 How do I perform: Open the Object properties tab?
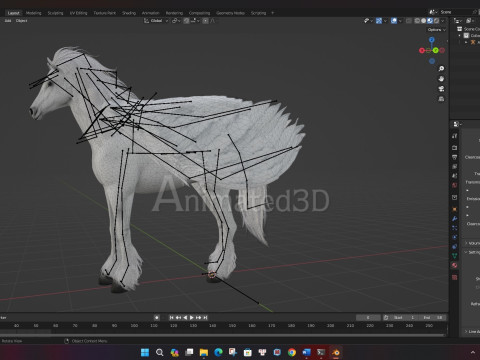[x=455, y=209]
